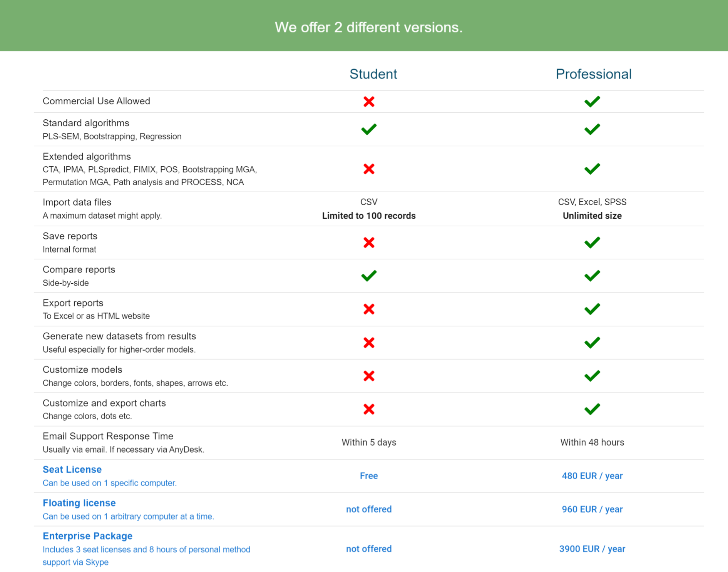Select the Free Student seat license

point(369,476)
